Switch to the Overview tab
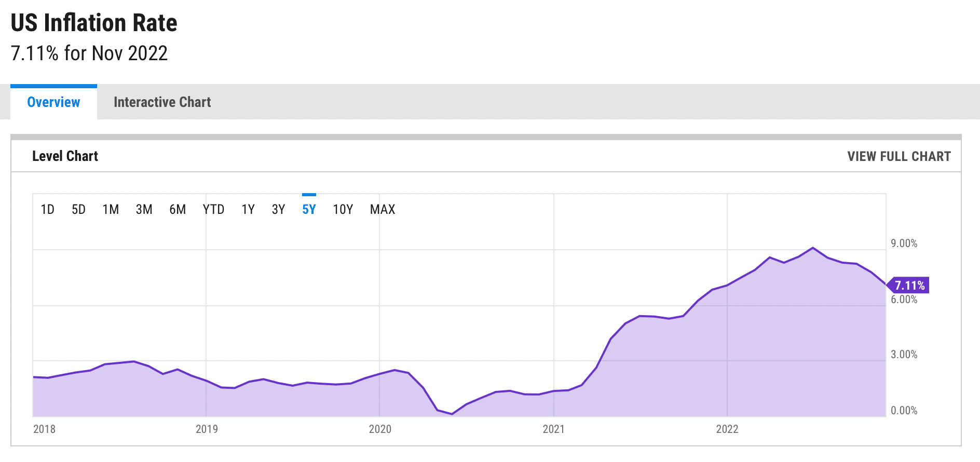 (53, 102)
